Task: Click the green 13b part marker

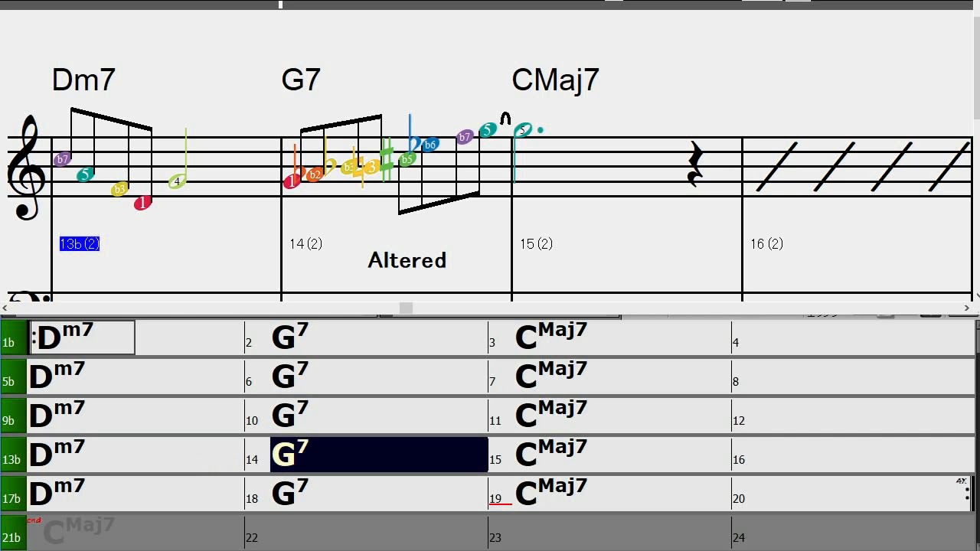Action: pos(13,455)
